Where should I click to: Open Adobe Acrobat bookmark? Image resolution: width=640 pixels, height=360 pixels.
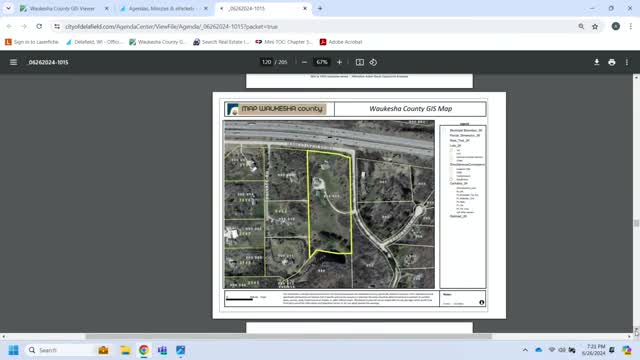(341, 42)
